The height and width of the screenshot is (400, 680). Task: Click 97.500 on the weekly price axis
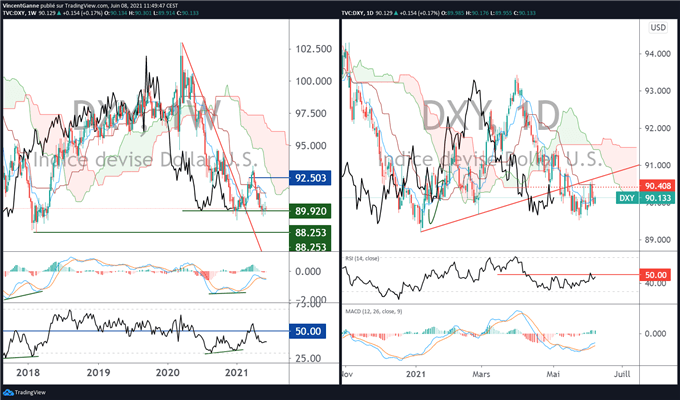coord(311,113)
